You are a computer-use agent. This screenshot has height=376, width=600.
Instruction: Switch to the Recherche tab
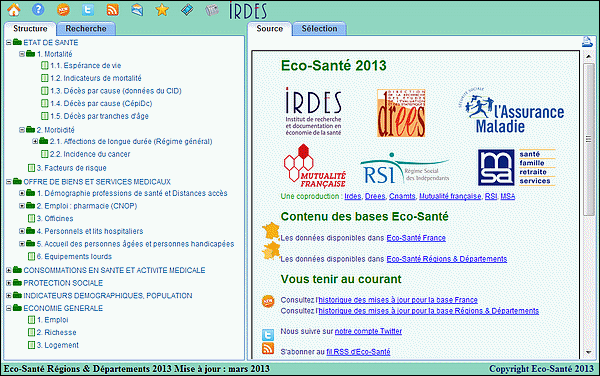(86, 29)
